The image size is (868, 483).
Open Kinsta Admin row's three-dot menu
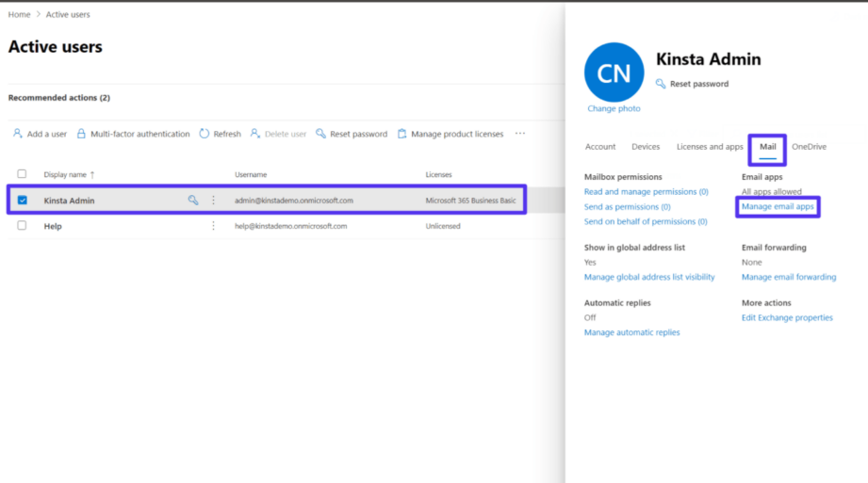point(213,201)
